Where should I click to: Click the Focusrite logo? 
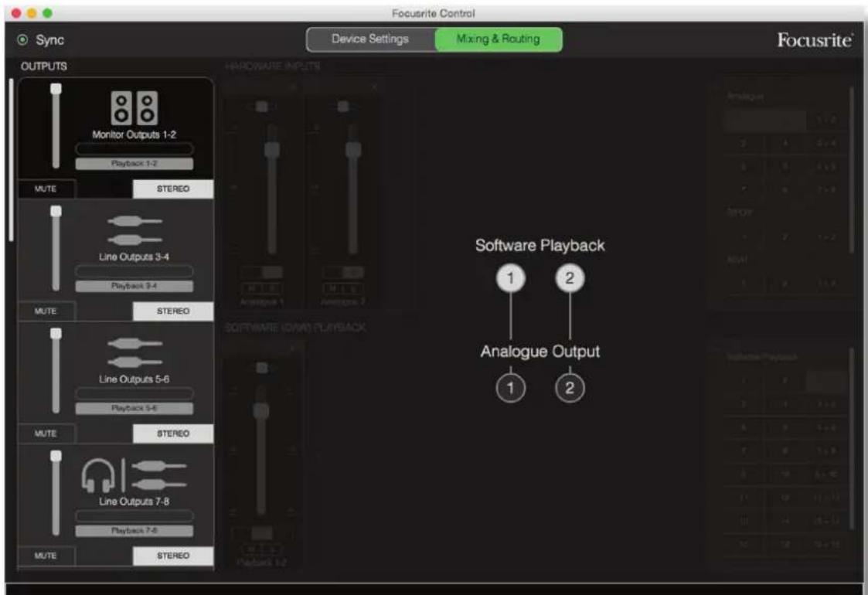(x=815, y=40)
